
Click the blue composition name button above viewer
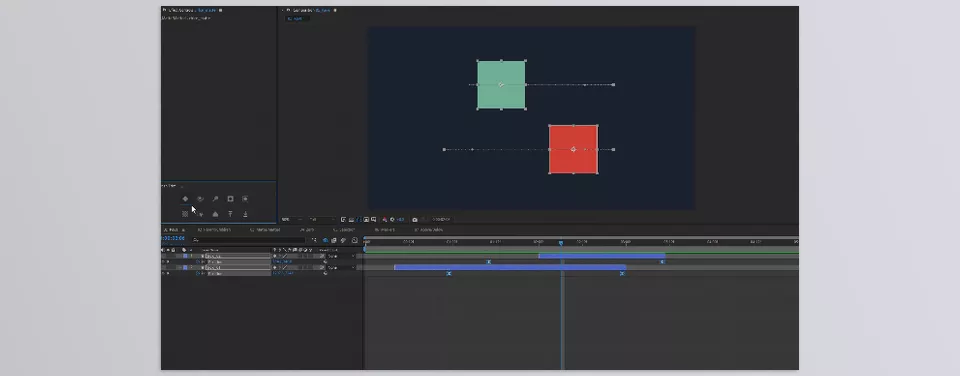pos(297,18)
